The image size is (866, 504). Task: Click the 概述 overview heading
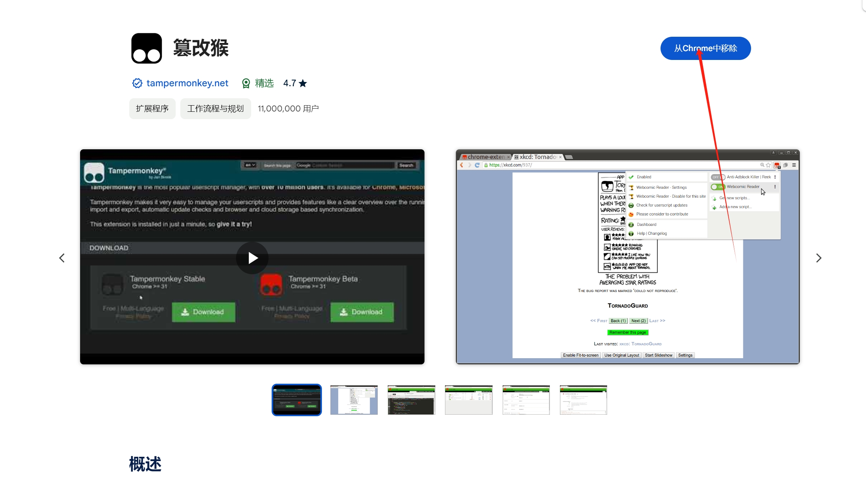145,464
